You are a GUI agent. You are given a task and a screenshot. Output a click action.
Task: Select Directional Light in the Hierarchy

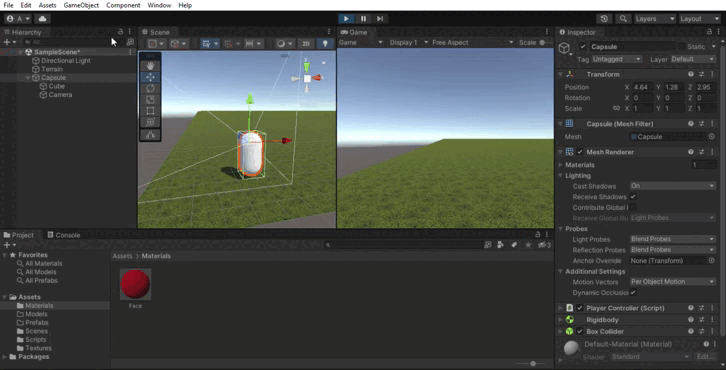coord(66,61)
